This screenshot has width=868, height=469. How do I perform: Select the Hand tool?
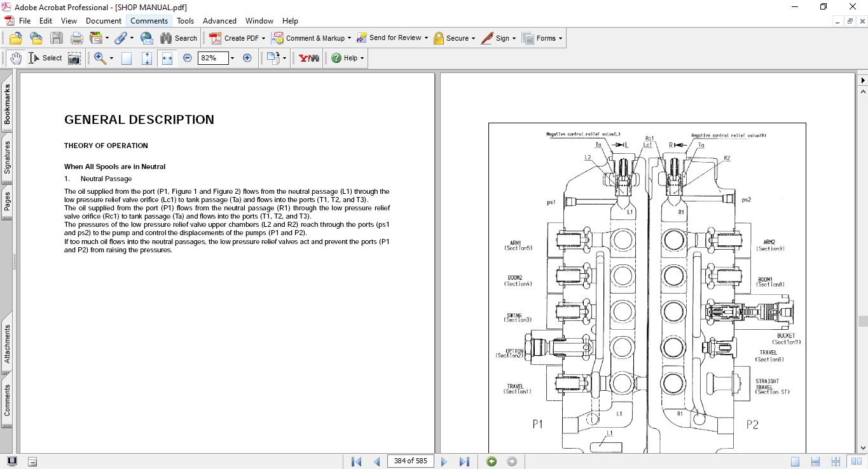(16, 58)
